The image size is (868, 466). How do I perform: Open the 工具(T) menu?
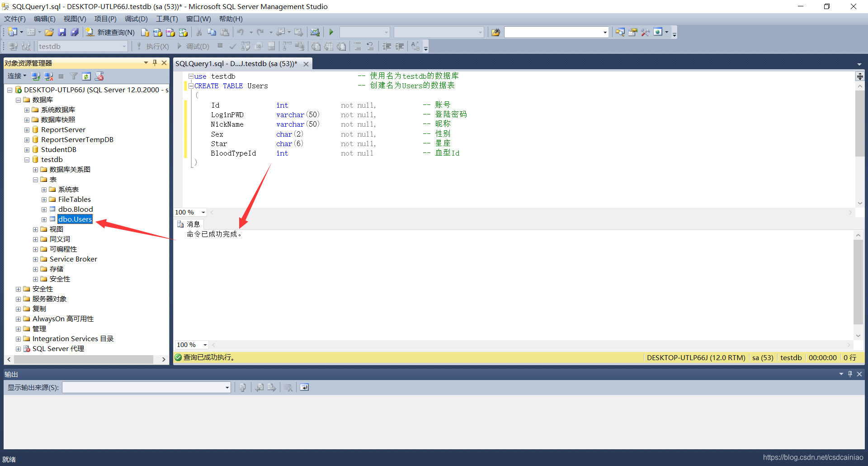[167, 19]
